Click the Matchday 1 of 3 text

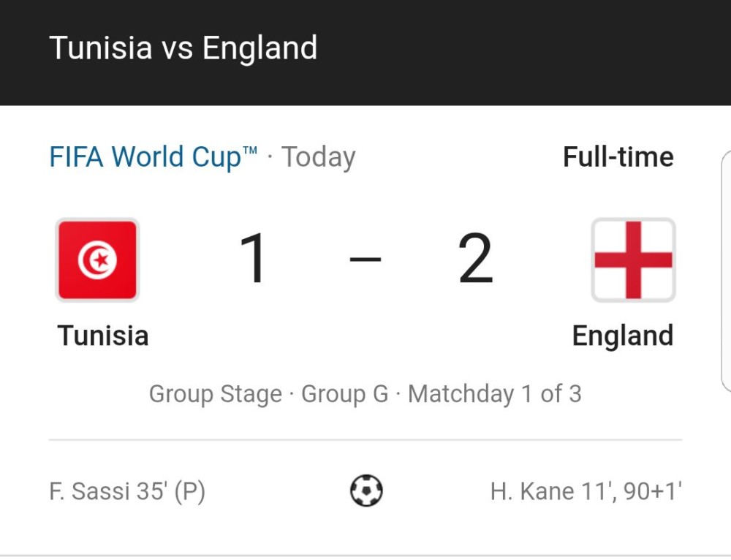pyautogui.click(x=494, y=394)
